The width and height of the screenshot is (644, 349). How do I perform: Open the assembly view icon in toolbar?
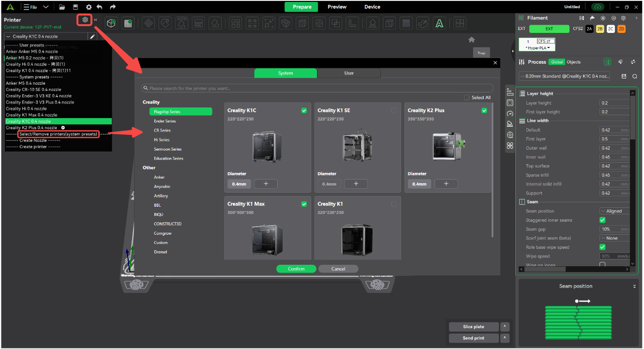[x=460, y=23]
